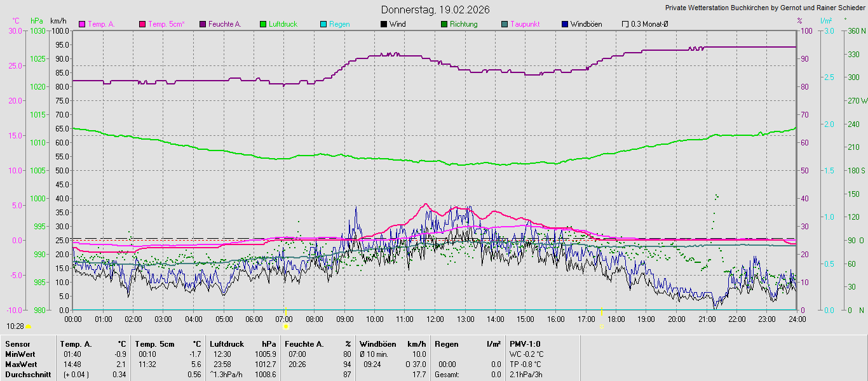Click the sunset marker icon near 17:30

(601, 326)
